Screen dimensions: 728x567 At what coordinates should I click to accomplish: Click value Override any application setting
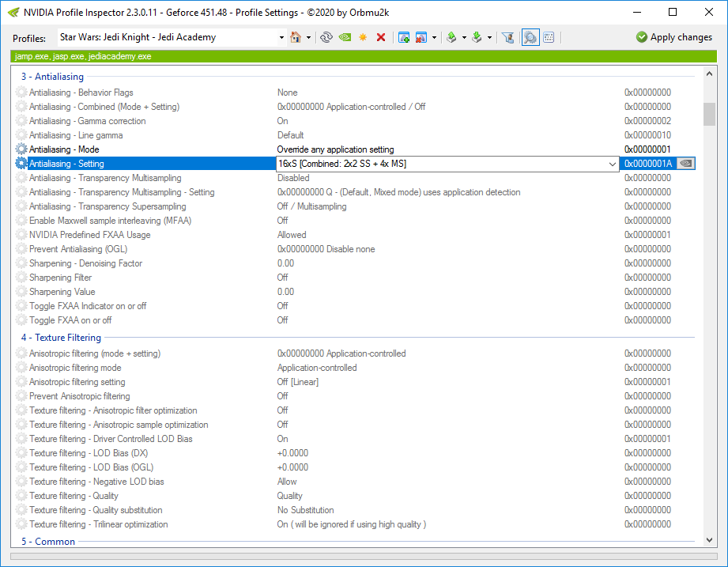pyautogui.click(x=335, y=149)
